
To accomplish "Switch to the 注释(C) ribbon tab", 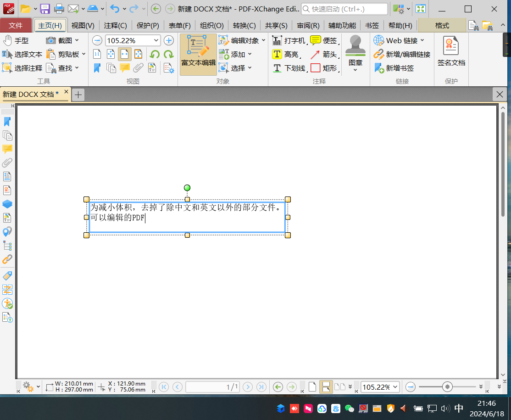I will pyautogui.click(x=115, y=25).
